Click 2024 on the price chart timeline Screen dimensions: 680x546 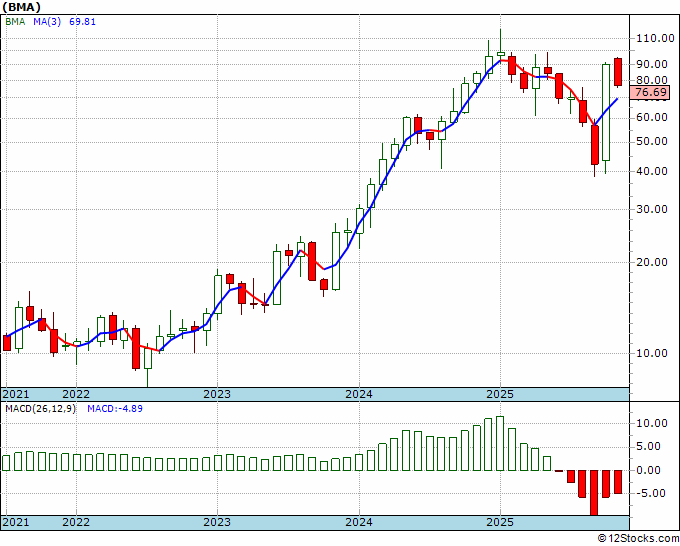(359, 394)
